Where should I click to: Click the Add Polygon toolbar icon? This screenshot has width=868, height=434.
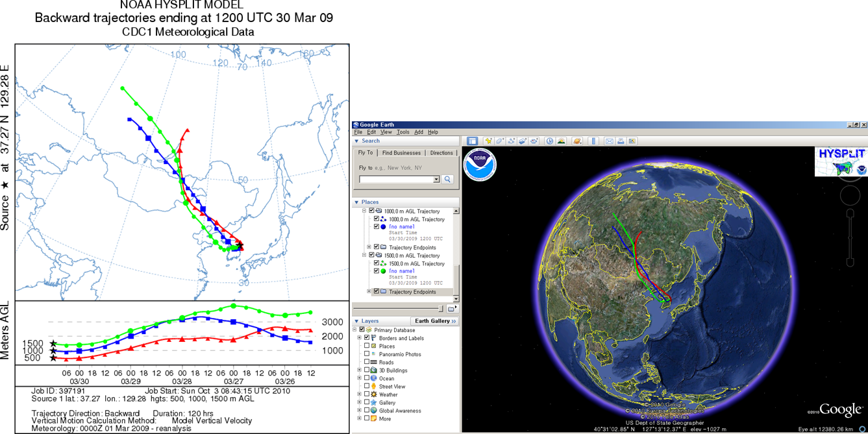[500, 141]
